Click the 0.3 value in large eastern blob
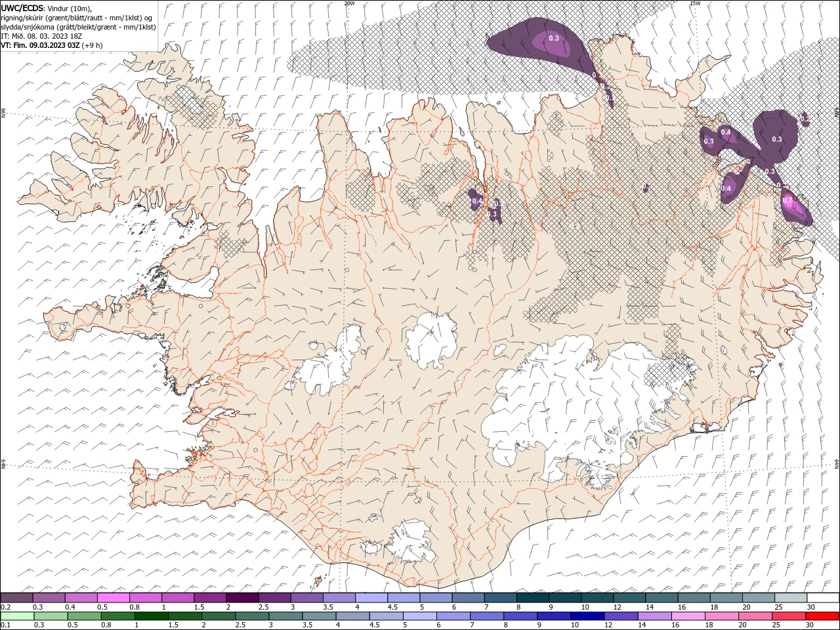Image resolution: width=840 pixels, height=630 pixels. click(777, 139)
